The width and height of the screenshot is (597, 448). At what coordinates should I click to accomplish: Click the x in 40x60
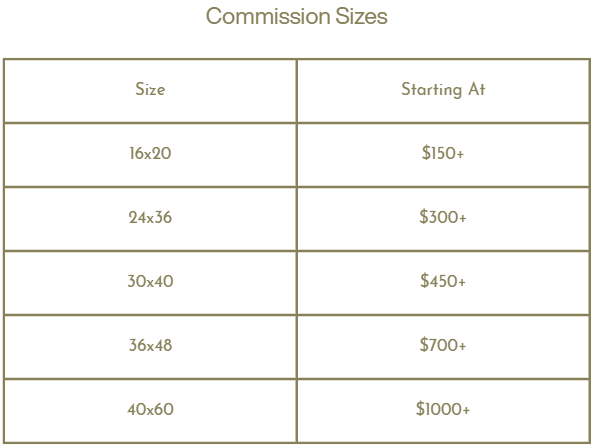pyautogui.click(x=150, y=410)
